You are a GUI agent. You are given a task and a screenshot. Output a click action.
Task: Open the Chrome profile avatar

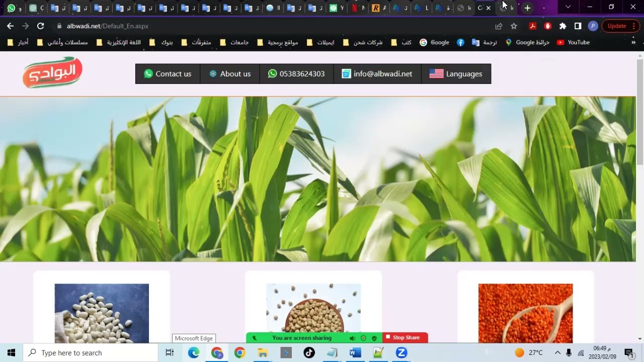point(593,26)
